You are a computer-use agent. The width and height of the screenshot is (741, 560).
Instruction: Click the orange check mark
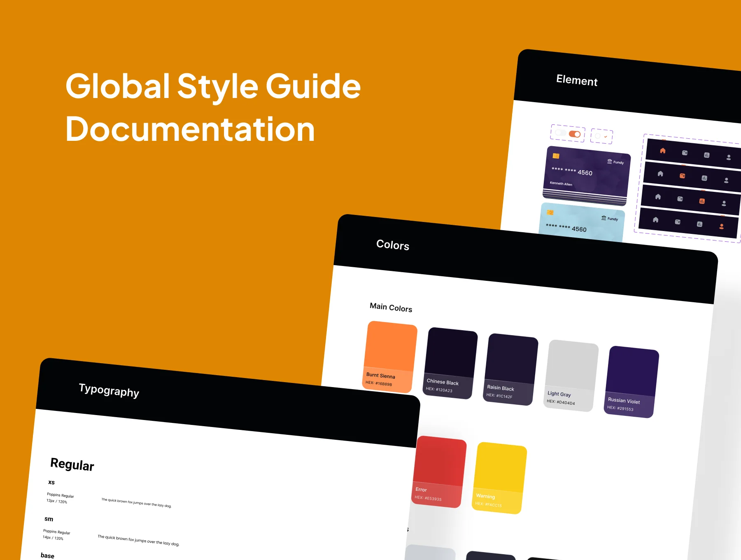point(606,137)
